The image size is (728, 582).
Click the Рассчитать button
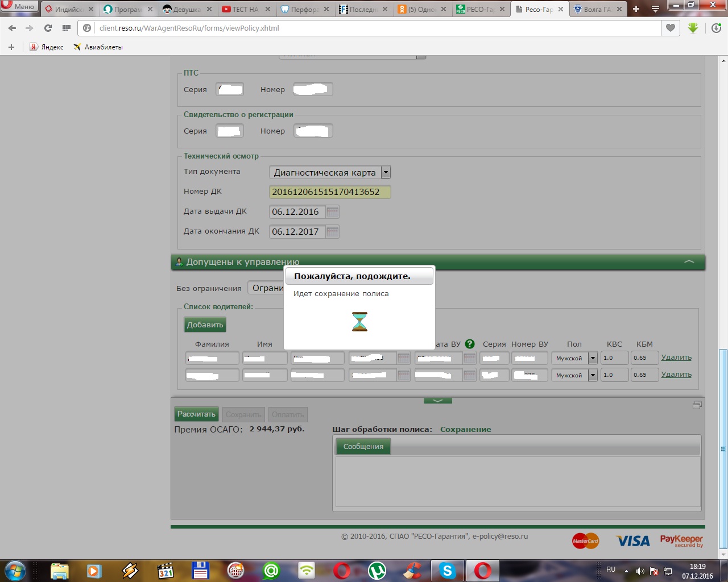pyautogui.click(x=196, y=414)
